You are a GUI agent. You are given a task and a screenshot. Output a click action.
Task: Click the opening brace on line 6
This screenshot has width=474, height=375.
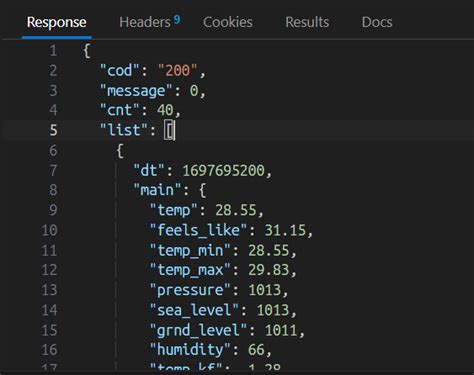pos(120,151)
